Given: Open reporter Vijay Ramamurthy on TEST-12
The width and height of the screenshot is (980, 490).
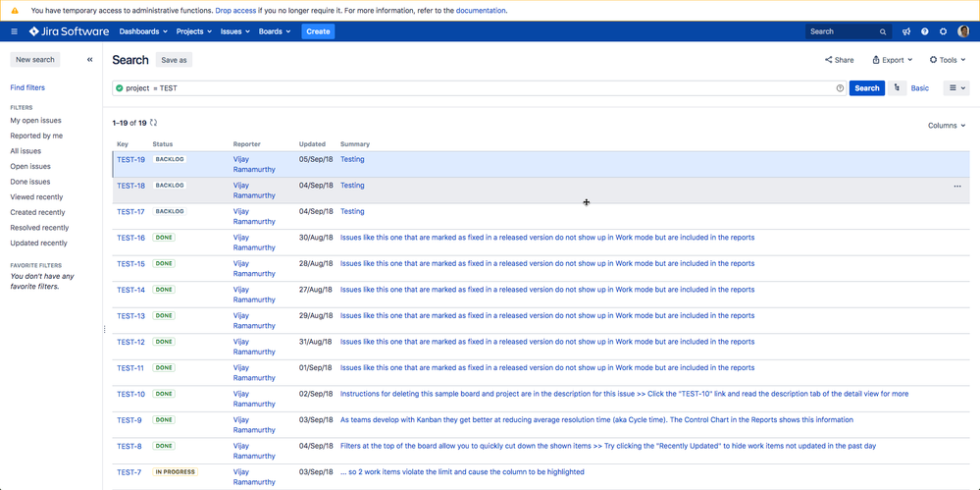Looking at the screenshot, I should point(254,347).
